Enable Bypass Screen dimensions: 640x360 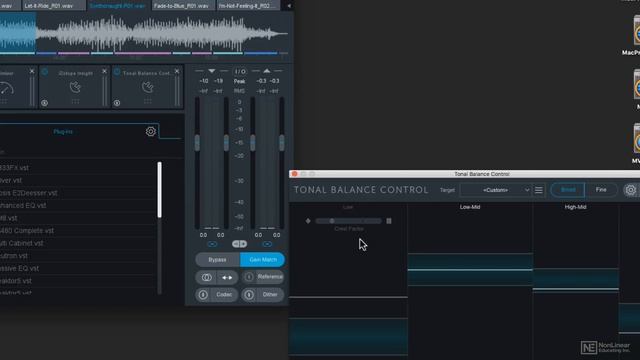(218, 260)
